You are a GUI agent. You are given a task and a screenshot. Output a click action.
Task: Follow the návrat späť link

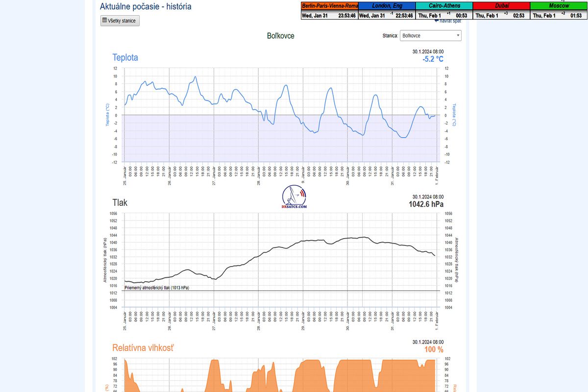447,21
